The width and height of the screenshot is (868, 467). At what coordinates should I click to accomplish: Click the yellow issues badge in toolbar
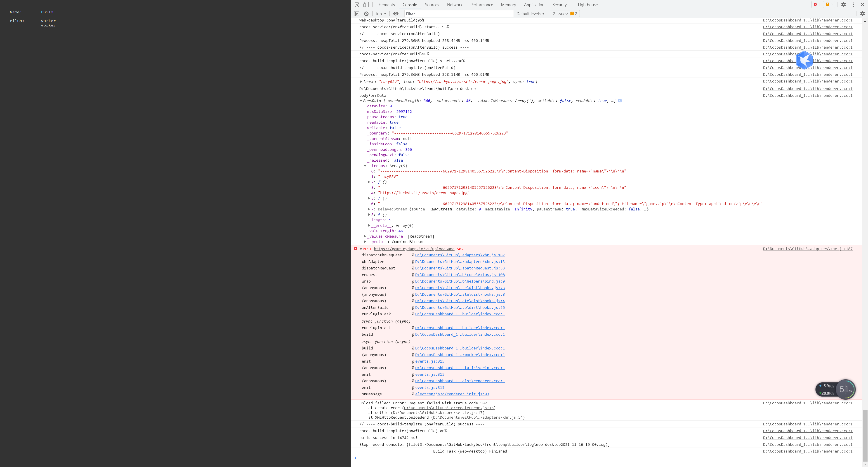(829, 4)
